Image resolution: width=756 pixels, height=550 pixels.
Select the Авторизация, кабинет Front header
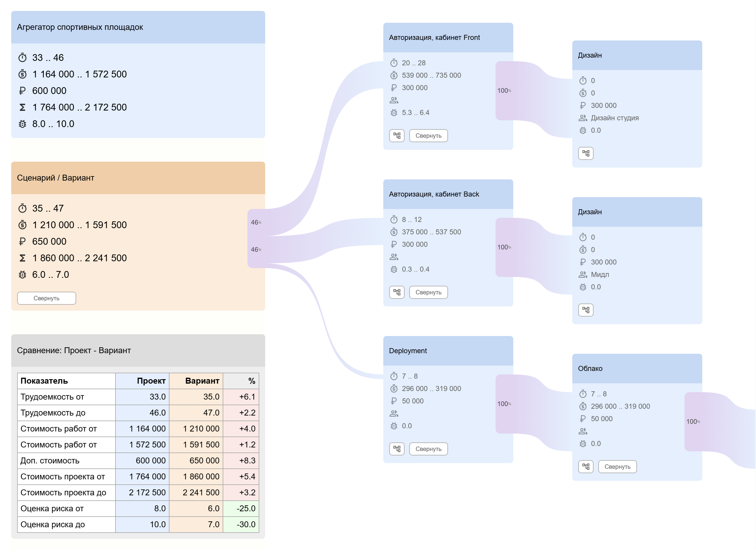[448, 38]
